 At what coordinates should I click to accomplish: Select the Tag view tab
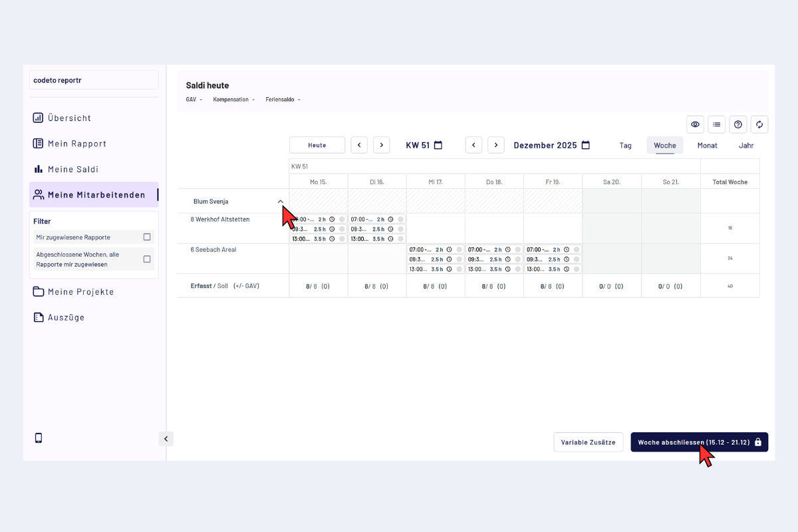(x=625, y=145)
